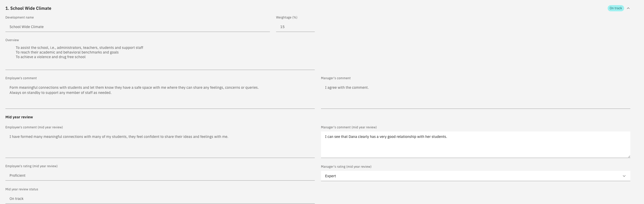Click the Development name field
Screen dimensions: 644x204
coord(137,27)
